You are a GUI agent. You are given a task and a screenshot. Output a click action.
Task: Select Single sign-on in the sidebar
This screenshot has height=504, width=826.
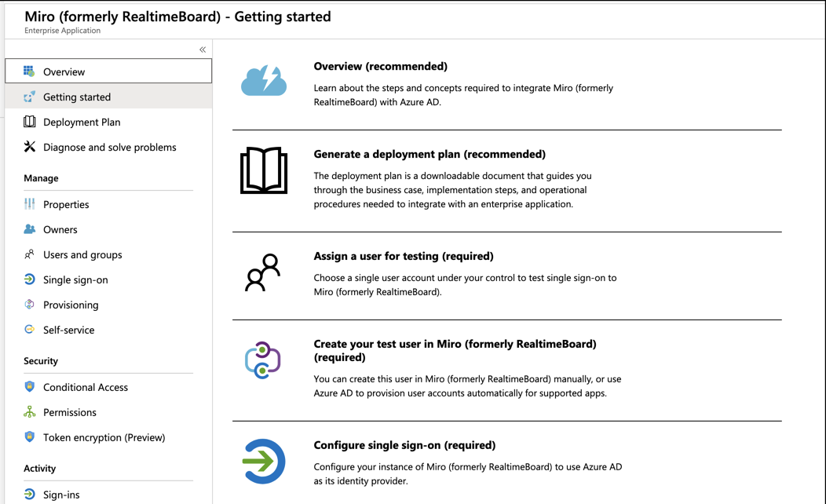(75, 279)
